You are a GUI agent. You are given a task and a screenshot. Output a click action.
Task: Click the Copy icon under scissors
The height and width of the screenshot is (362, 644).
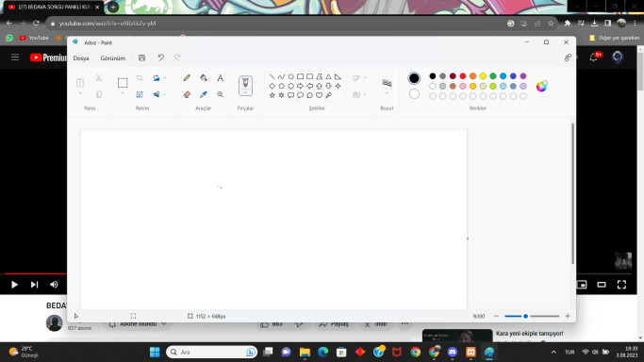[x=99, y=95]
